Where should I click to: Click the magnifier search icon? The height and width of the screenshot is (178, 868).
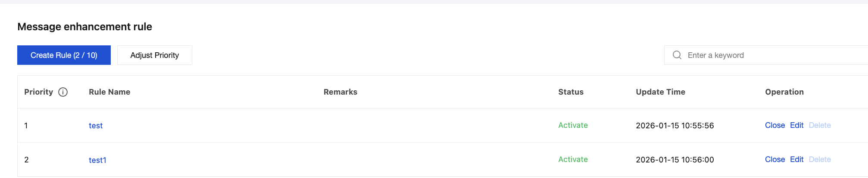click(677, 55)
